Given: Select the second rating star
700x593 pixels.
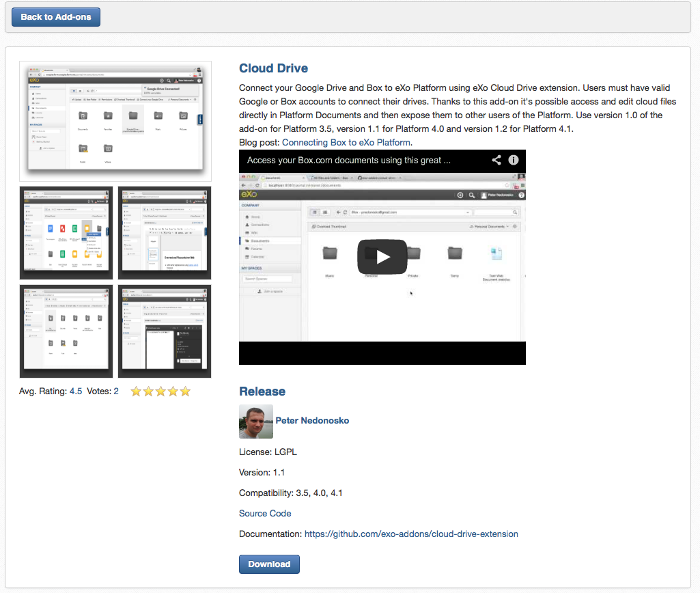Looking at the screenshot, I should [x=148, y=391].
